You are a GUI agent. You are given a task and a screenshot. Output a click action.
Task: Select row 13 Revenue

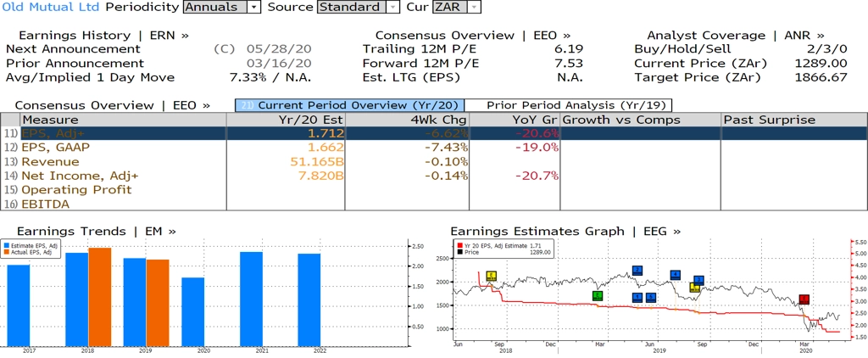[x=434, y=162]
